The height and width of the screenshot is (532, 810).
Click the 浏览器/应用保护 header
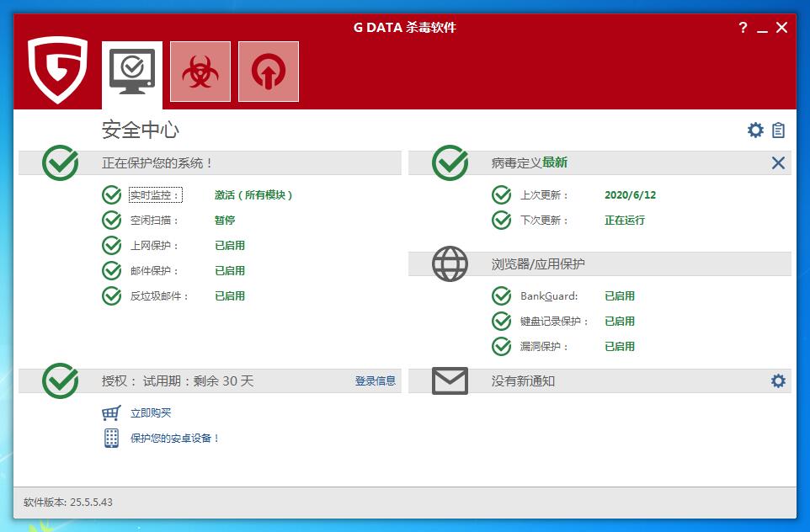(538, 264)
